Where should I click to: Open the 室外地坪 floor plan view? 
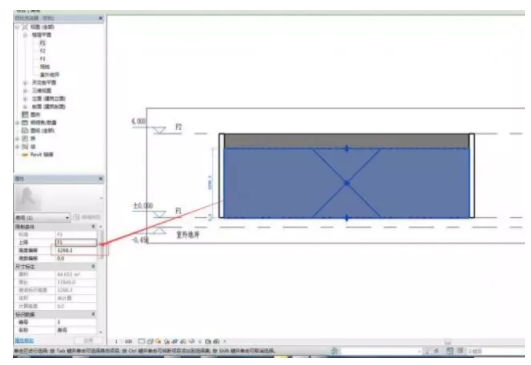[x=50, y=75]
